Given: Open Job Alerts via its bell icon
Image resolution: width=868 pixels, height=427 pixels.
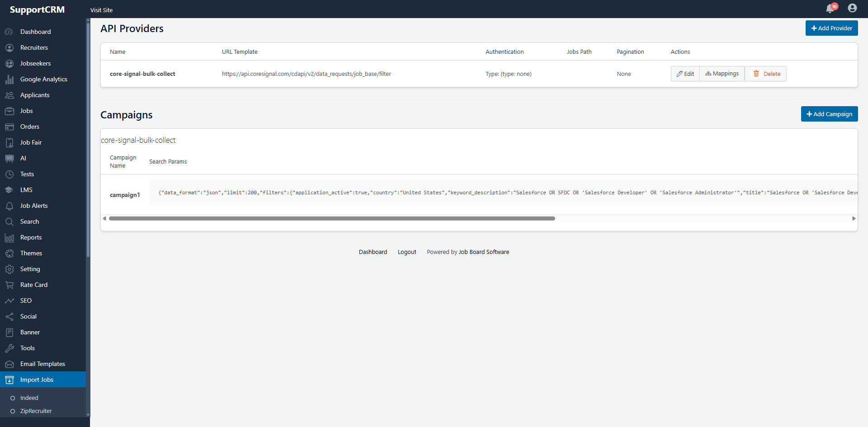Looking at the screenshot, I should pyautogui.click(x=10, y=206).
